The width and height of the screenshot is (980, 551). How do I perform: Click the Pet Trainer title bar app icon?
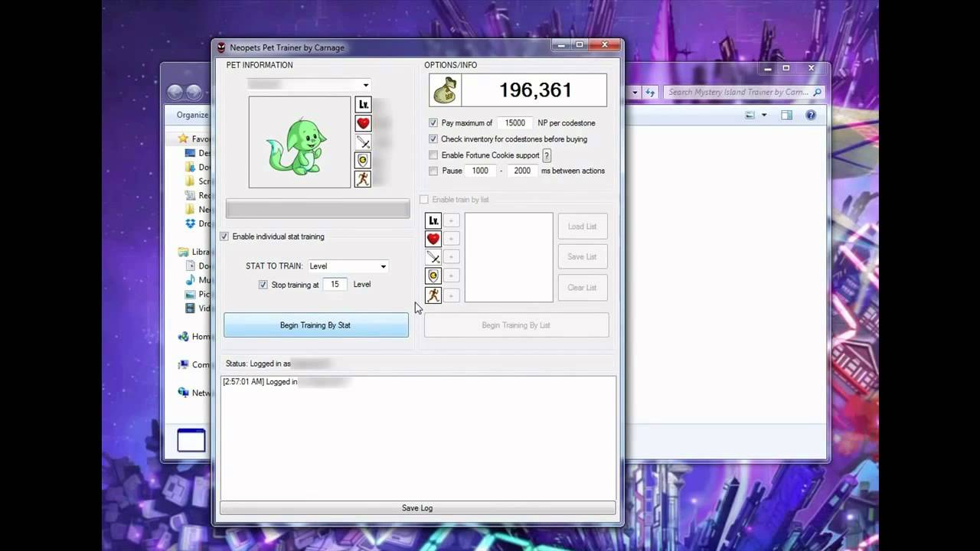click(221, 47)
